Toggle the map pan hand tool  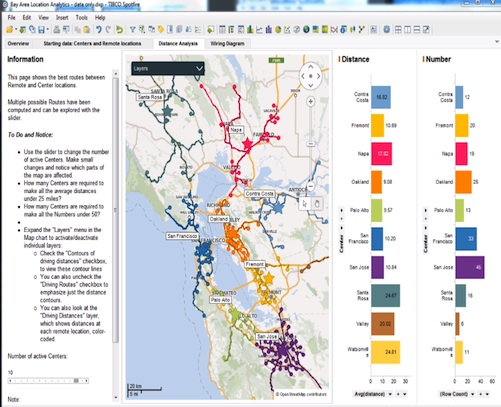point(317,203)
